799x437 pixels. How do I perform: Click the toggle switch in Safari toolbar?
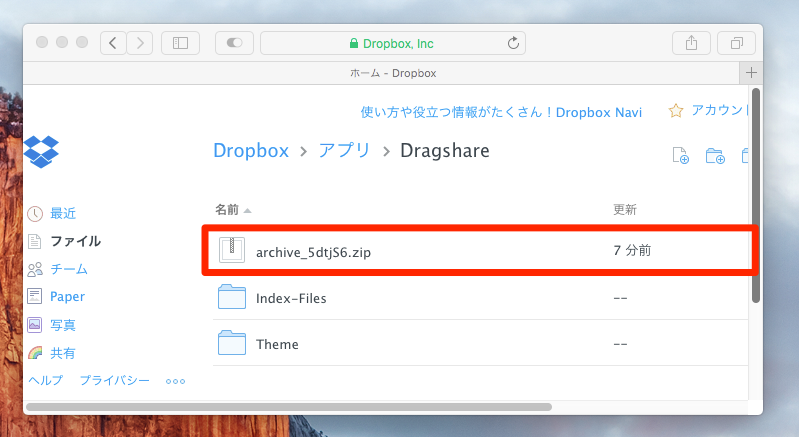(234, 43)
